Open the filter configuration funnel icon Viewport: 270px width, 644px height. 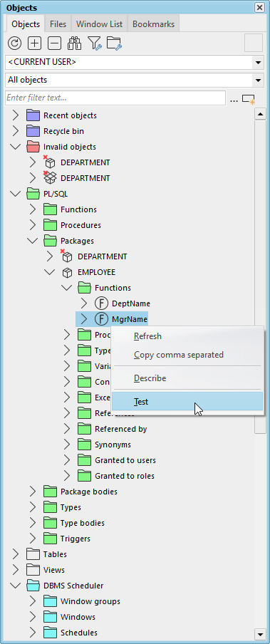click(95, 43)
